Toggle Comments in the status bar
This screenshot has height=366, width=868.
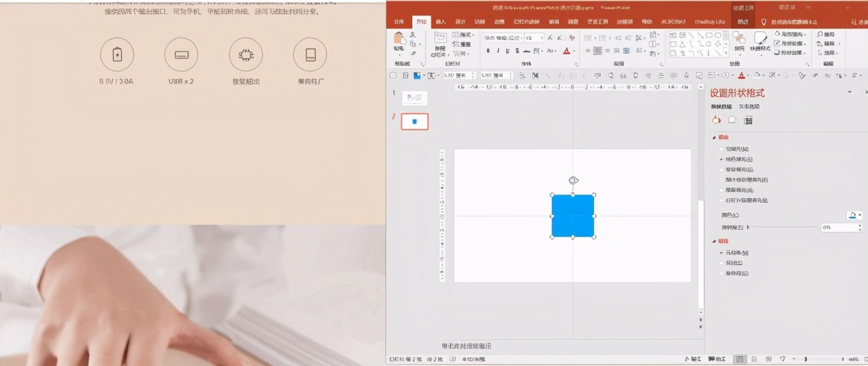(x=717, y=359)
